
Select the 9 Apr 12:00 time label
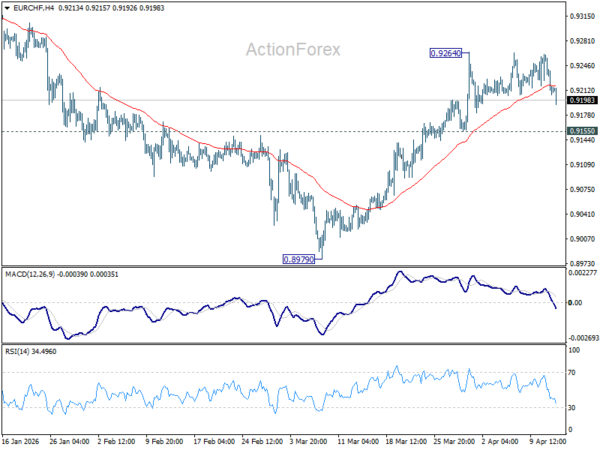click(548, 441)
